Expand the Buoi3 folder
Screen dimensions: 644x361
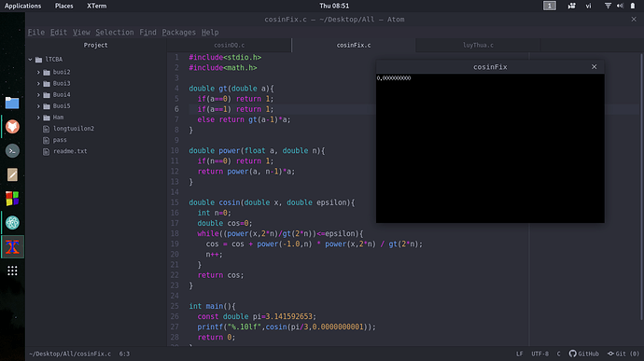click(x=38, y=83)
